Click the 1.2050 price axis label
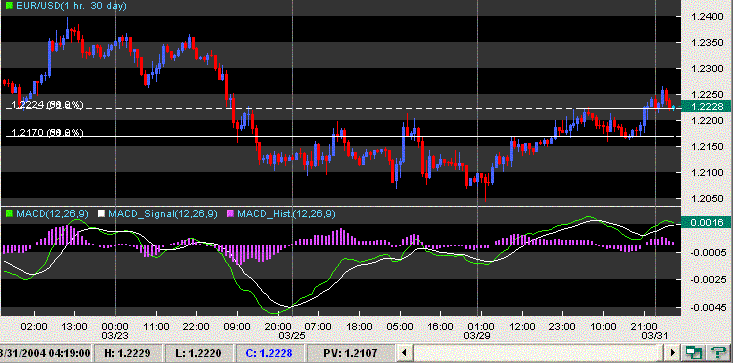Image resolution: width=733 pixels, height=363 pixels. coord(707,199)
